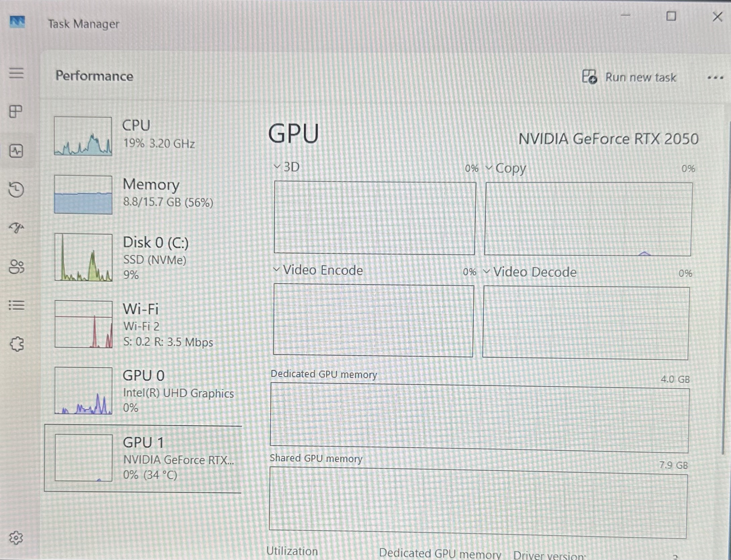Select the CPU performance item
Image resolution: width=731 pixels, height=560 pixels.
[143, 136]
